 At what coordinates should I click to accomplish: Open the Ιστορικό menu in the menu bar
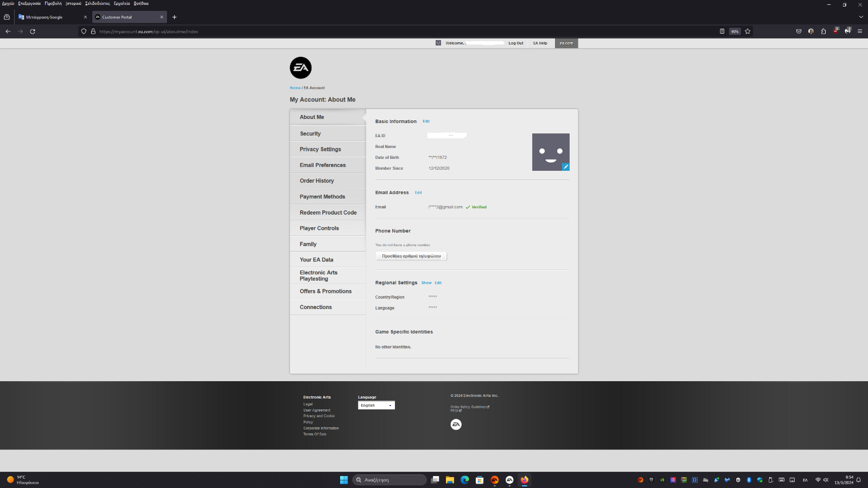(73, 3)
